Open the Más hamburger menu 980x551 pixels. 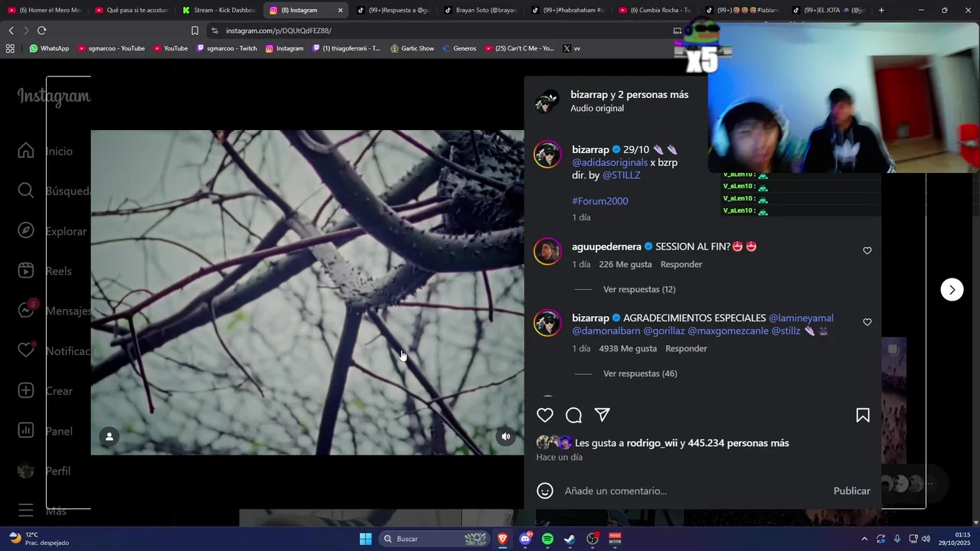[26, 510]
